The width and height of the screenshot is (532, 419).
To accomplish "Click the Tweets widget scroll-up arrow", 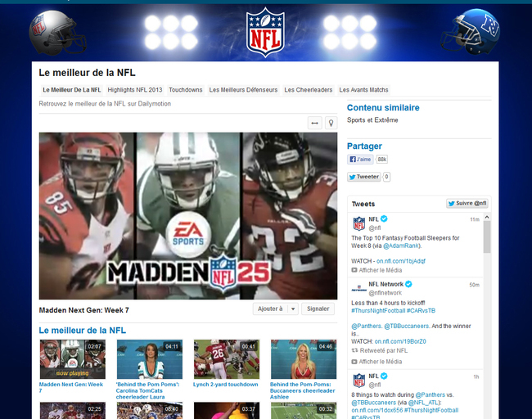I will coord(487,217).
